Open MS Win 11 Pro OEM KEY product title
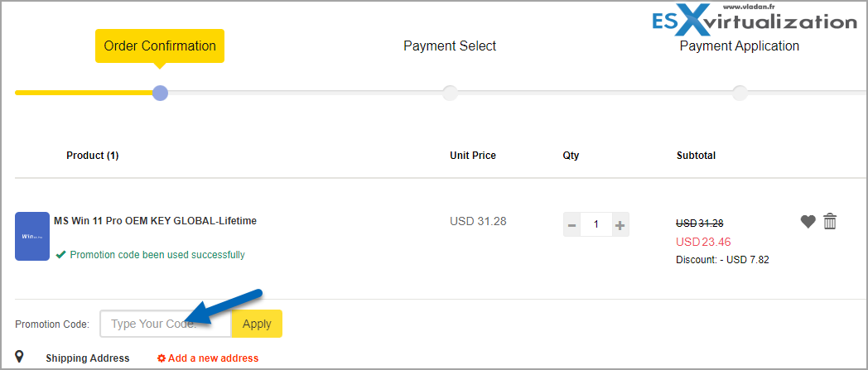Screen dimensions: 868x370 pos(155,221)
